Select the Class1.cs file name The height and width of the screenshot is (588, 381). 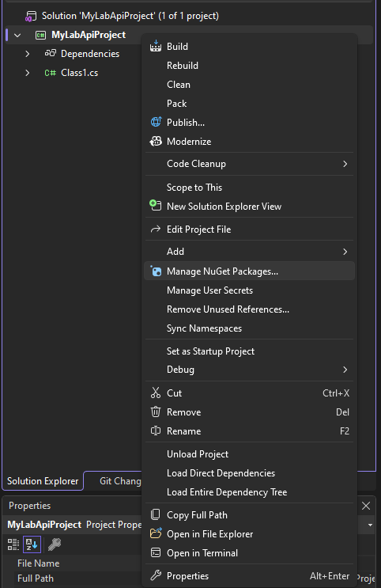point(79,73)
